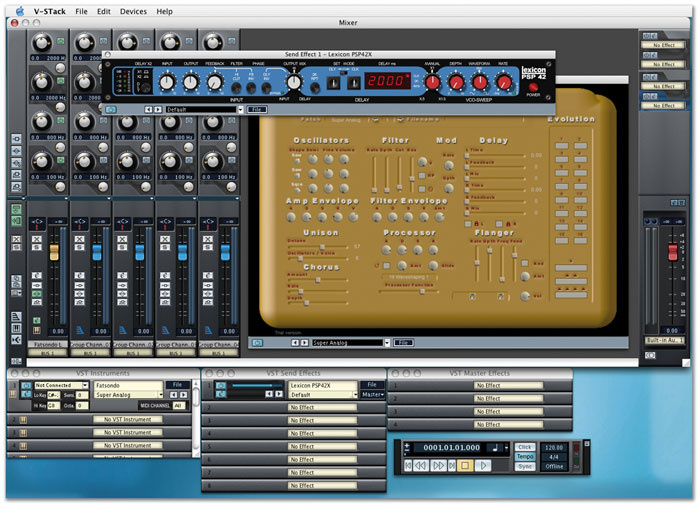
Task: Open the Master routing dropdown in VST Send Effects
Action: (372, 395)
